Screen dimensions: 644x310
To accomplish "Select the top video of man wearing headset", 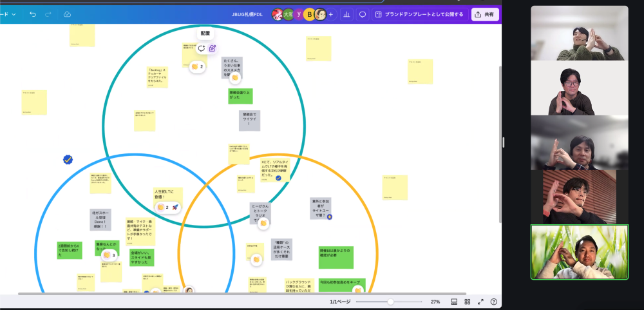I will pos(580,33).
